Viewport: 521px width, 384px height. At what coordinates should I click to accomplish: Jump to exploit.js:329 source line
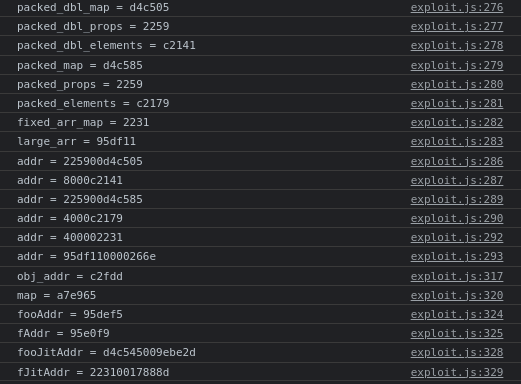457,373
